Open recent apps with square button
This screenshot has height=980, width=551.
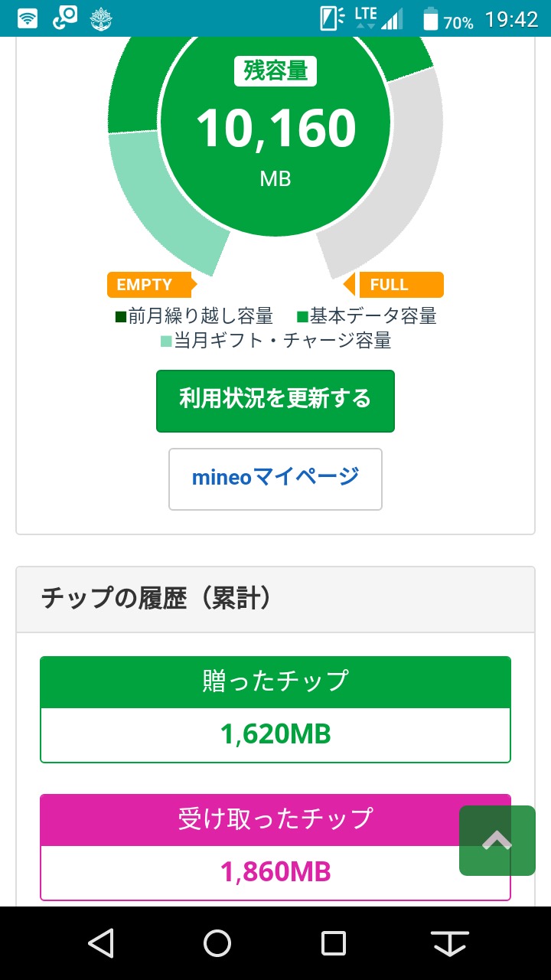pos(334,942)
